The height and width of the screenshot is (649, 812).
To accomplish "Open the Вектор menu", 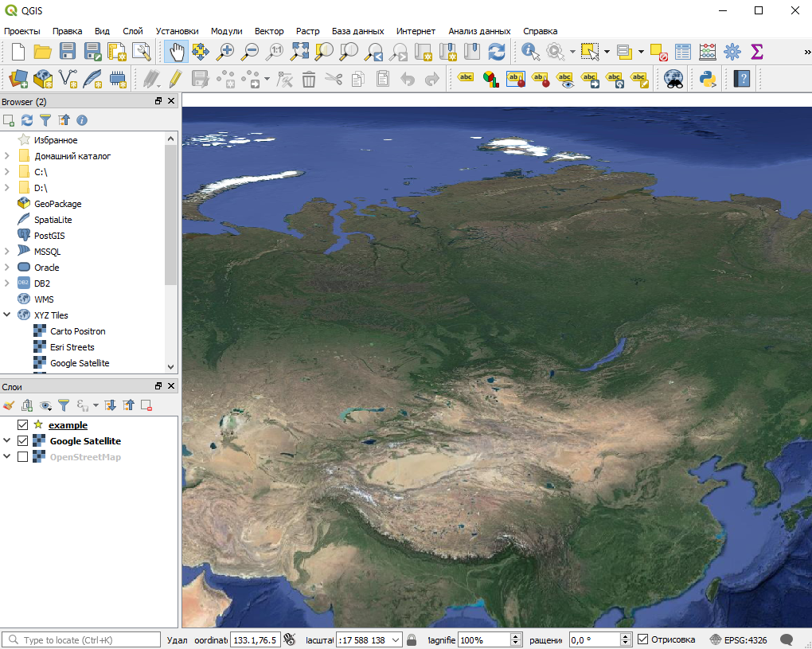I will 268,31.
